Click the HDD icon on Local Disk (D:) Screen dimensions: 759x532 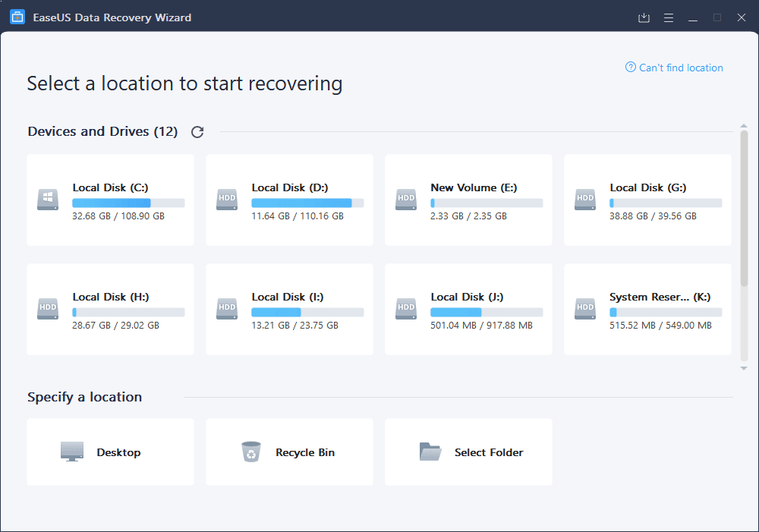[226, 200]
